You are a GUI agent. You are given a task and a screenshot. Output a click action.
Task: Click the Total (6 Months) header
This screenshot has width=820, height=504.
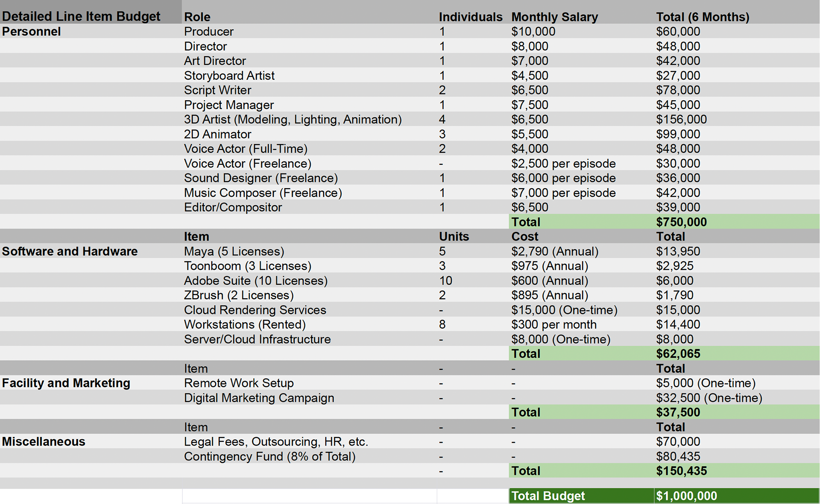703,17
